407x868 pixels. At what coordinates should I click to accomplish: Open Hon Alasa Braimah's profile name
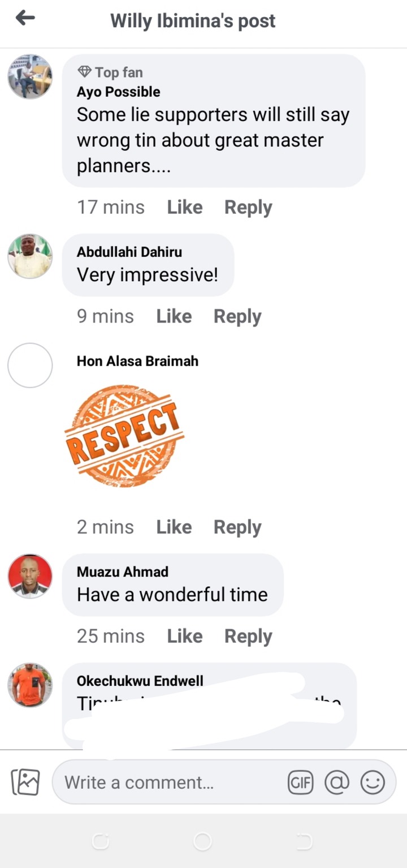click(137, 361)
